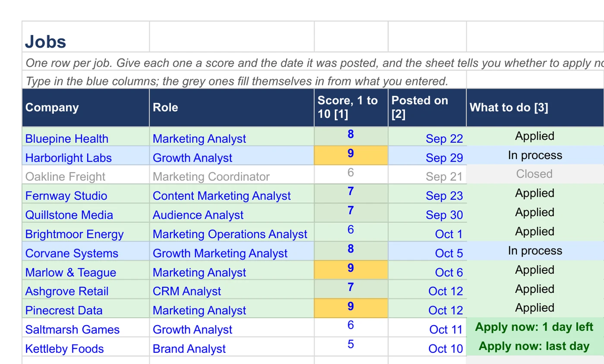The height and width of the screenshot is (364, 604).
Task: Select the Marlow & Teague company cell
Action: pyautogui.click(x=86, y=270)
